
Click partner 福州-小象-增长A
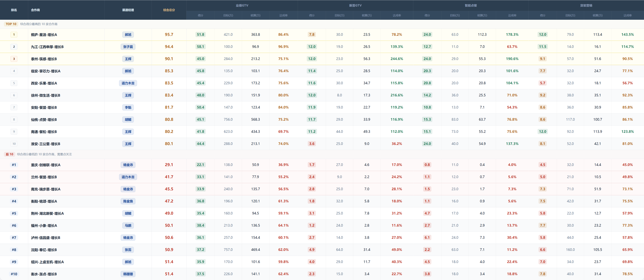tap(44, 225)
